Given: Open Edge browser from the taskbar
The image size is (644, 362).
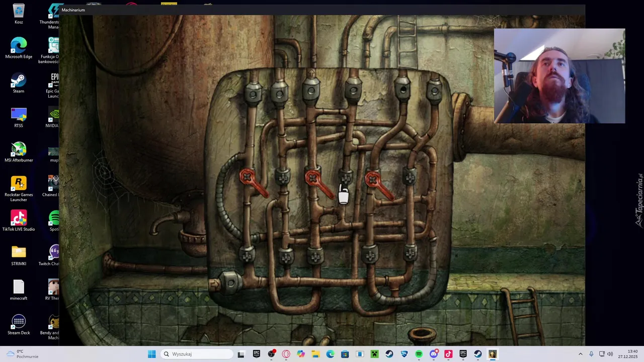Looking at the screenshot, I should point(330,354).
